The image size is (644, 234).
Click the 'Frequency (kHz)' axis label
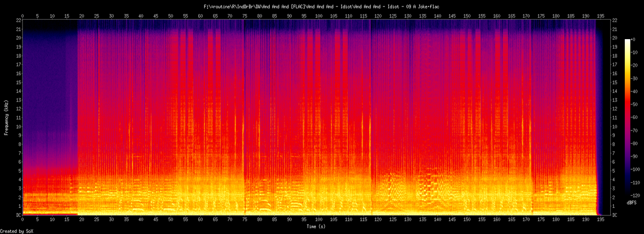click(x=6, y=118)
